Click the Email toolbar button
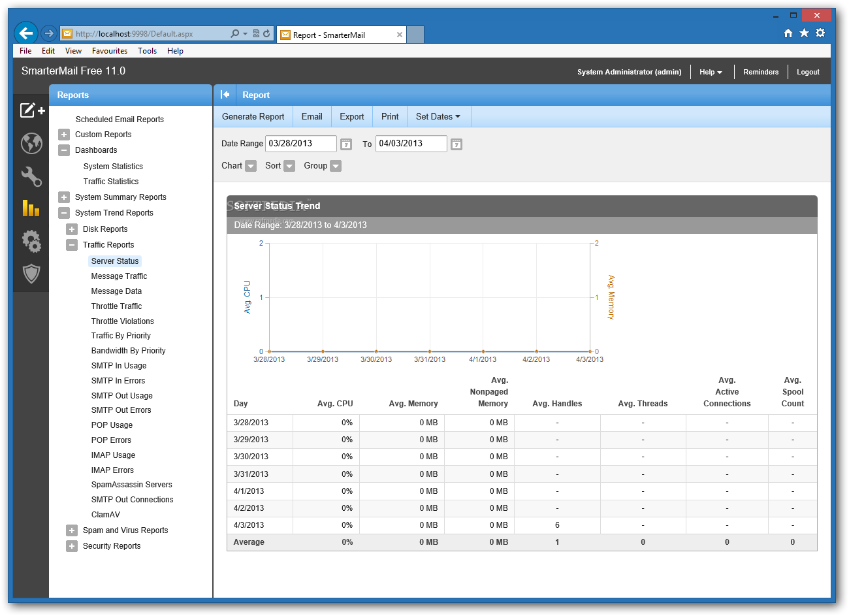 [x=312, y=116]
